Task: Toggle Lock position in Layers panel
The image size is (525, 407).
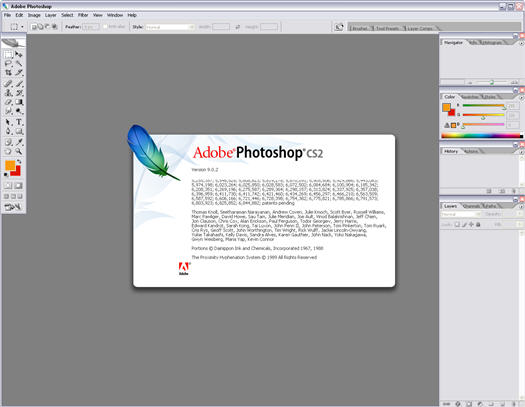Action: pyautogui.click(x=471, y=225)
